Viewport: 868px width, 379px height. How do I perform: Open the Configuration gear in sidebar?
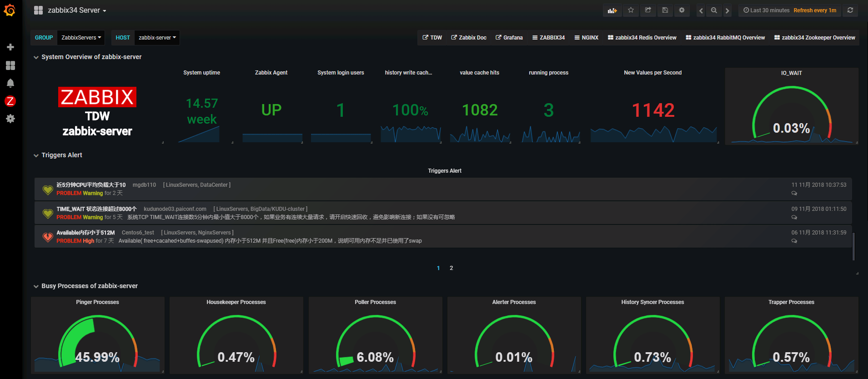pos(10,119)
